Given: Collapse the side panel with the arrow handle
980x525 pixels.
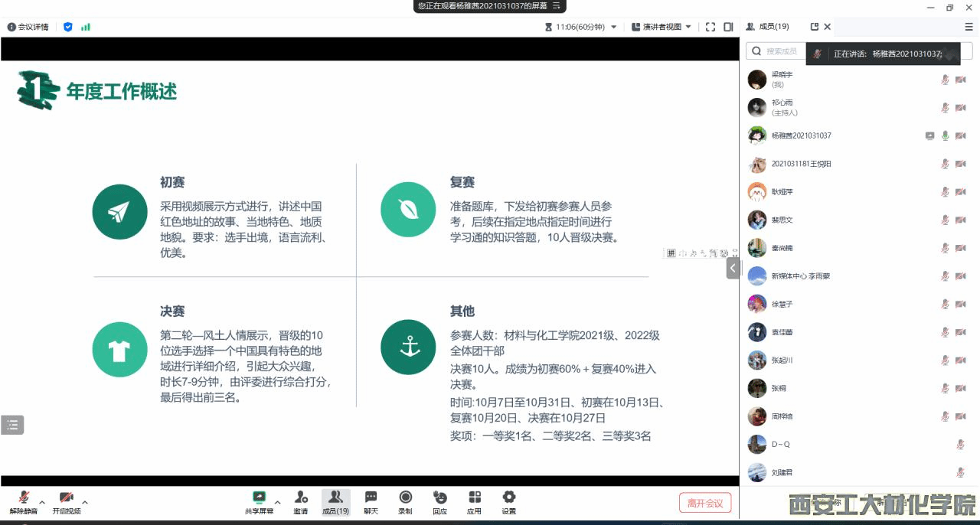Looking at the screenshot, I should [x=733, y=268].
